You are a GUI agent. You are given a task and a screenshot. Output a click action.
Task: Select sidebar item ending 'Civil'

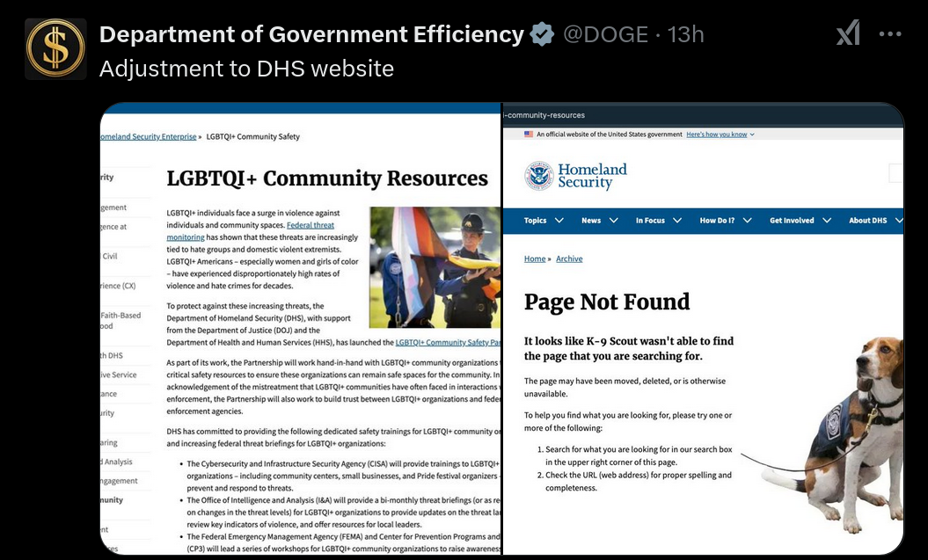click(x=109, y=256)
